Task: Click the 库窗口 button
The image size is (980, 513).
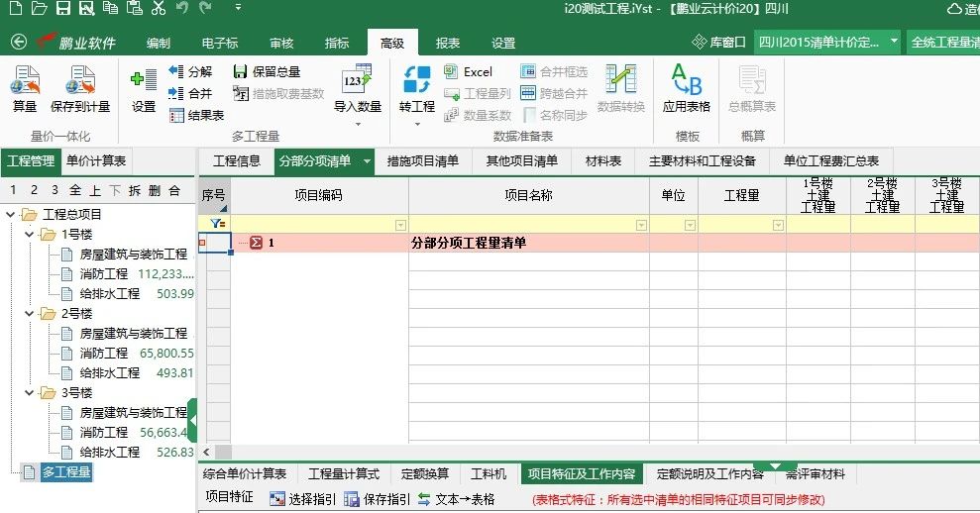Action: tap(719, 43)
